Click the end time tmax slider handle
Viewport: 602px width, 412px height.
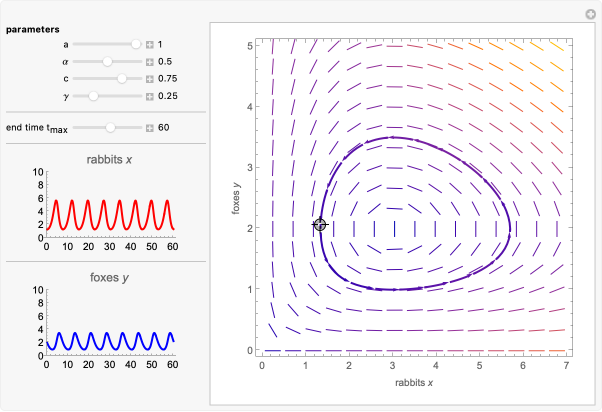point(110,127)
